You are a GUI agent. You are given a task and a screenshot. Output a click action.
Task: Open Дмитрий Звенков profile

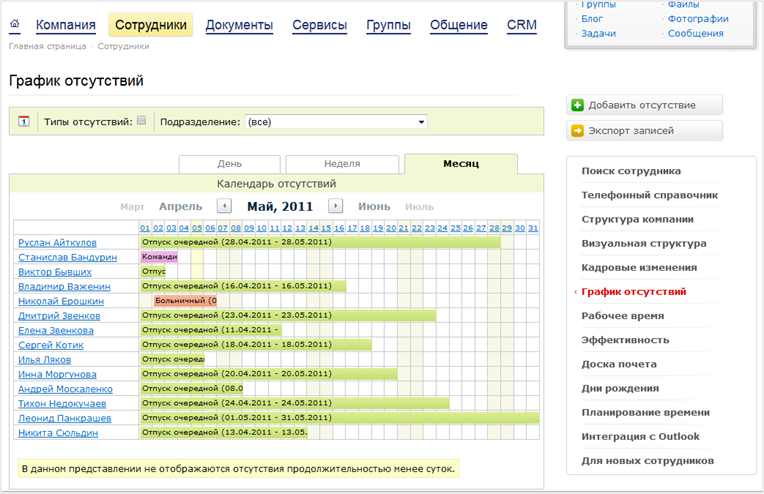(x=59, y=316)
